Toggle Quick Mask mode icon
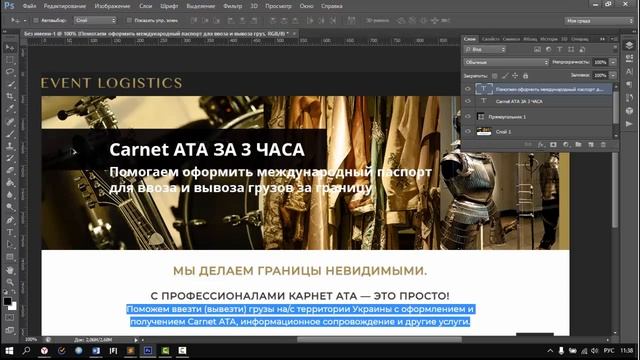The image size is (640, 360). click(10, 318)
